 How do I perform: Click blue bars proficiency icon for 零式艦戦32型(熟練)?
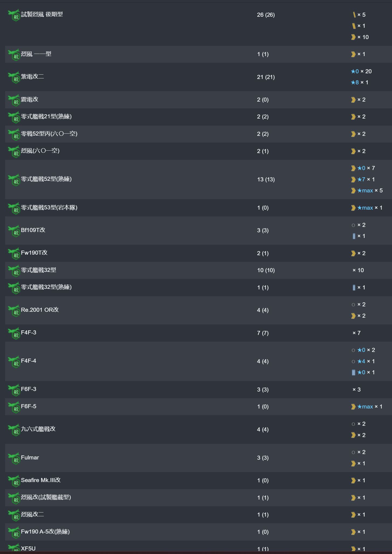(x=354, y=288)
